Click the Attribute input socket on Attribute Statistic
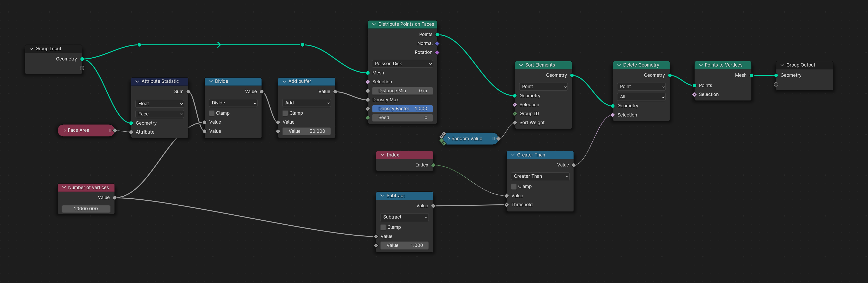 [131, 132]
